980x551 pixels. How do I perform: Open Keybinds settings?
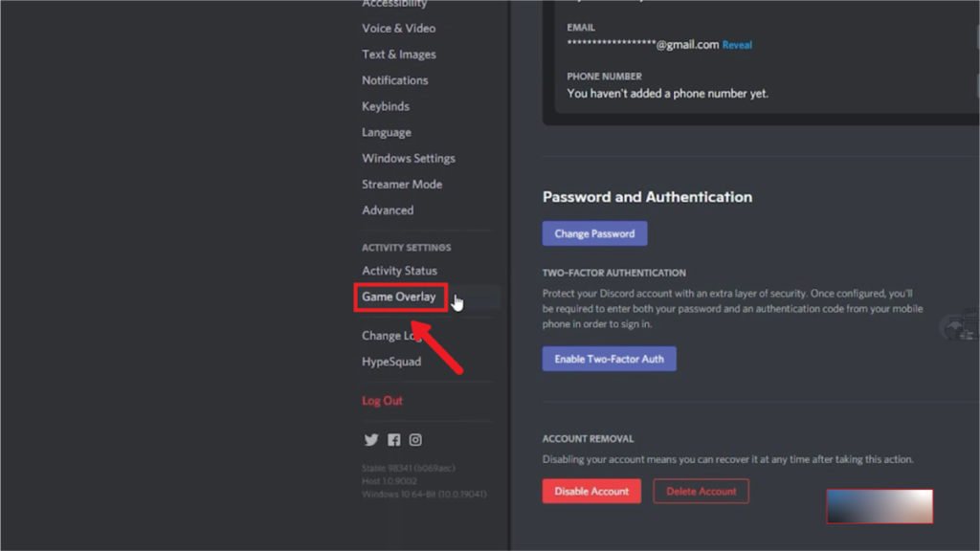point(386,106)
